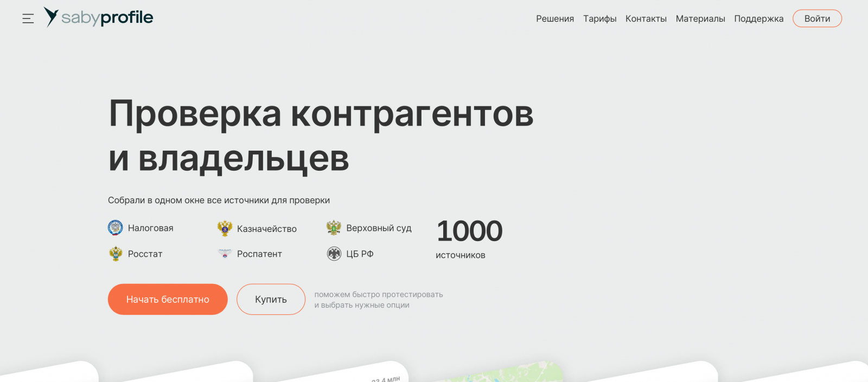The width and height of the screenshot is (868, 382).
Task: Click the sabyprofile wordmark text
Action: coord(107,17)
